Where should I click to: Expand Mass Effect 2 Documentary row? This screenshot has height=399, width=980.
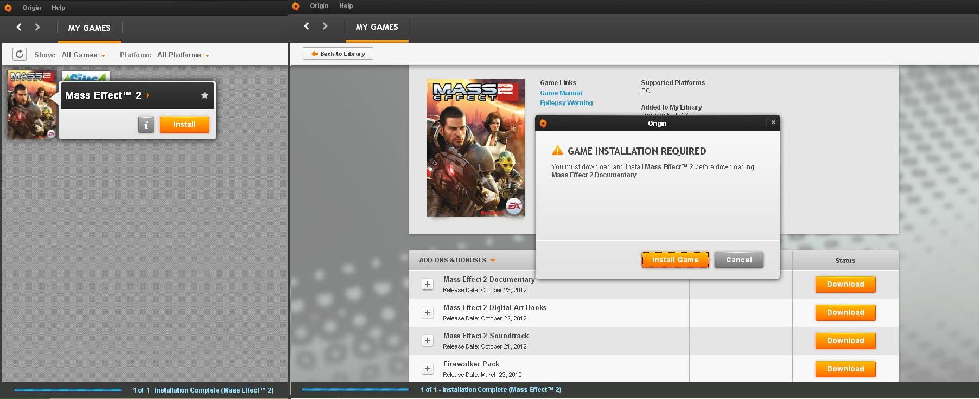coord(428,284)
